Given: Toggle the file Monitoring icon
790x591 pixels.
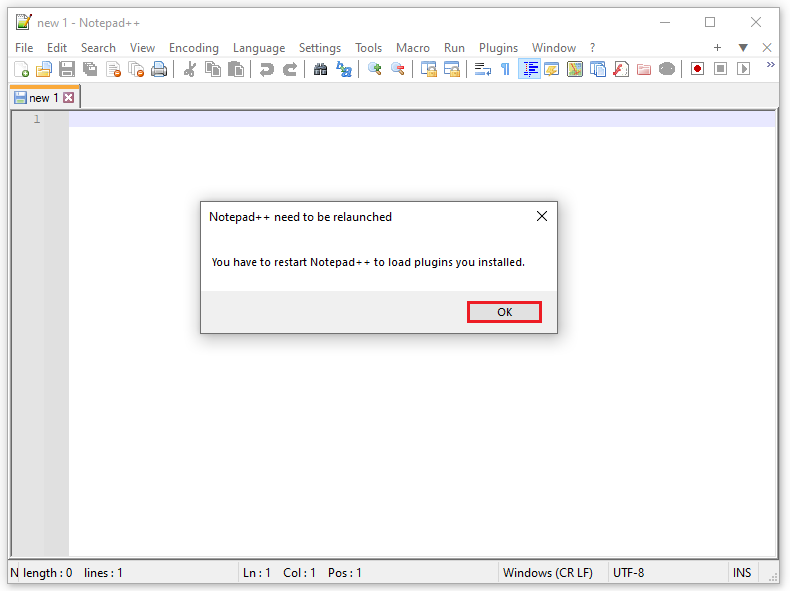Looking at the screenshot, I should click(x=667, y=69).
